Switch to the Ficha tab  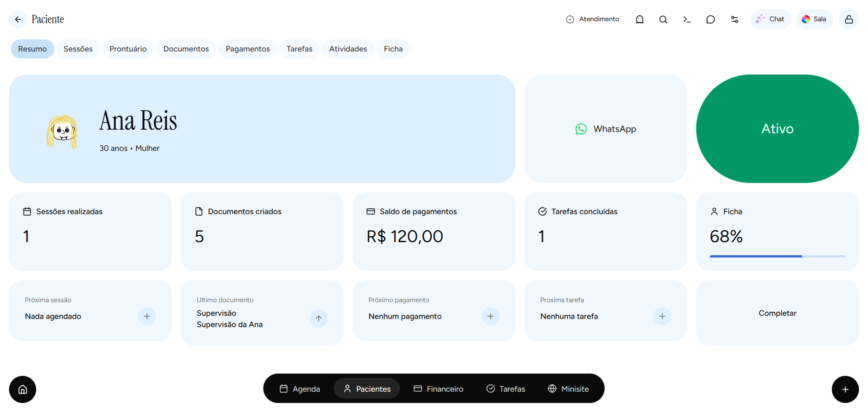pyautogui.click(x=393, y=49)
